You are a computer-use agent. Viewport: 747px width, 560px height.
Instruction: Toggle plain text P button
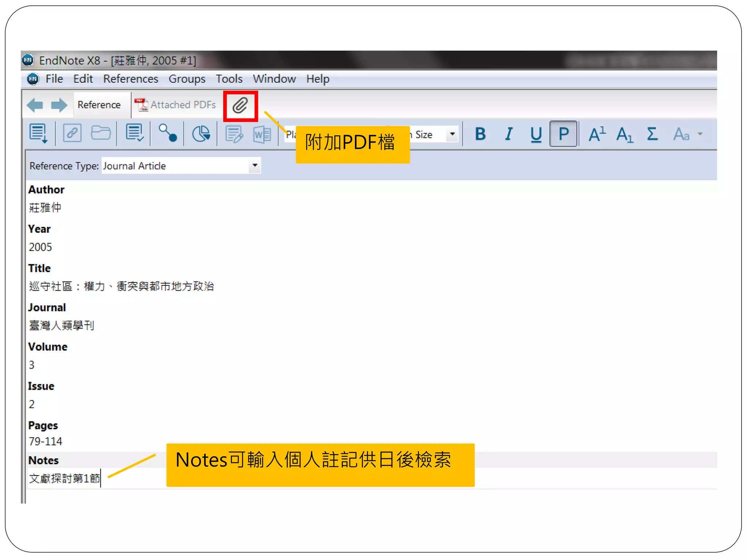564,134
